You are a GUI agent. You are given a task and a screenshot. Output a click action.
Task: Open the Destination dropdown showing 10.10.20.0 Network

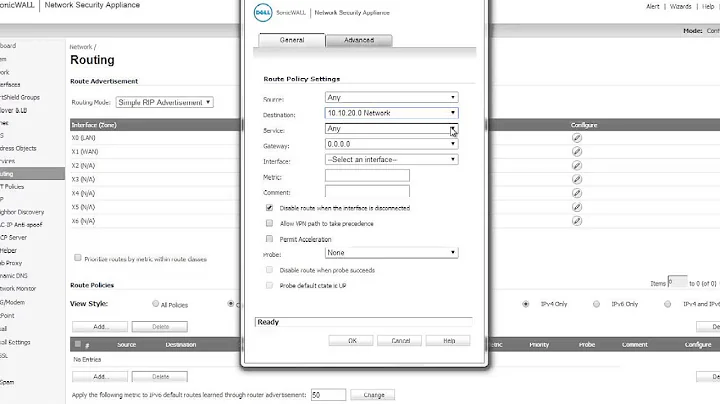[392, 113]
